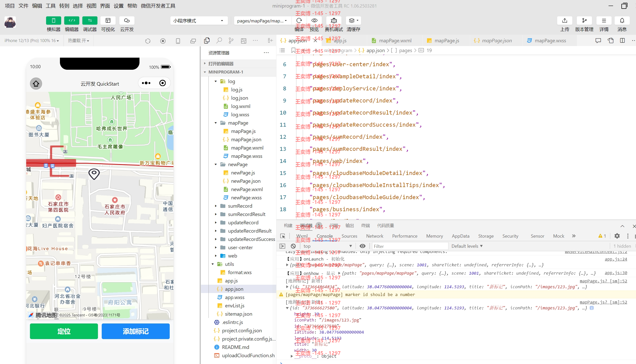Image resolution: width=636 pixels, height=364 pixels.
Task: Click the capsule close circle button
Action: (x=163, y=83)
